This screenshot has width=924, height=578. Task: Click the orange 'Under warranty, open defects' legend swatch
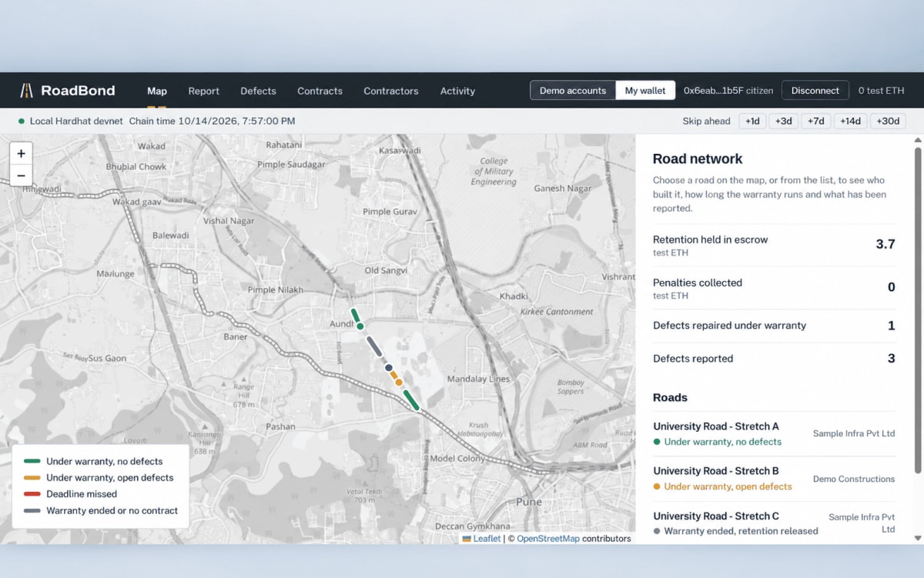coord(32,478)
